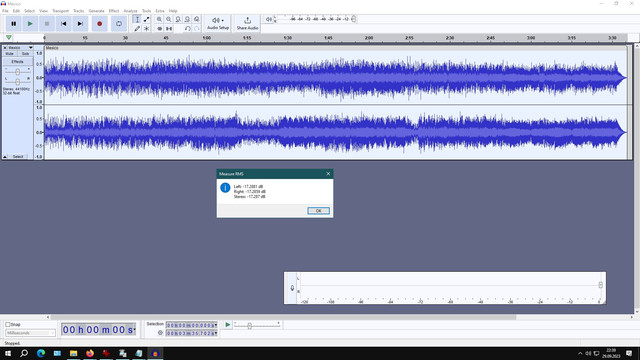Viewport: 640px width, 360px height.
Task: Open Share Audio
Action: (x=247, y=23)
